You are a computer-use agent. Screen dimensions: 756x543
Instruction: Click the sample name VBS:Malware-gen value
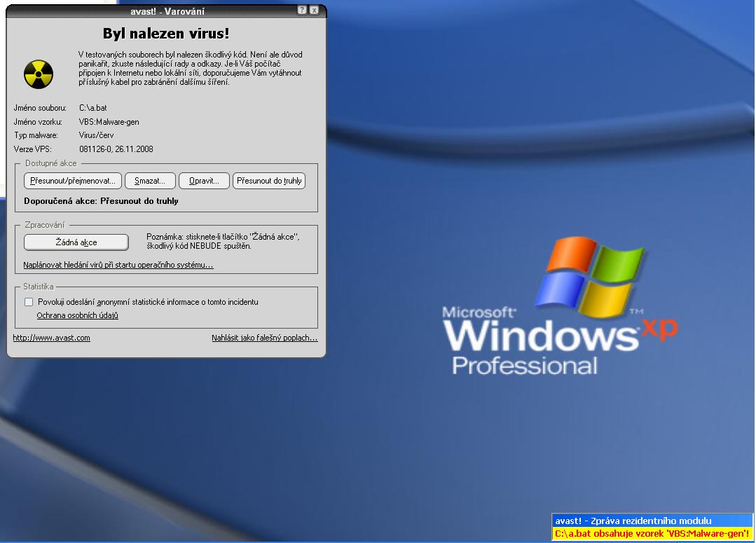tap(109, 122)
